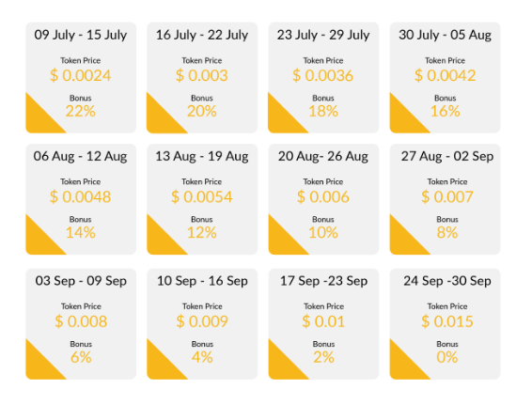This screenshot has height=404, width=532.
Task: Select the $ 0.0042 token price
Action: 445,75
